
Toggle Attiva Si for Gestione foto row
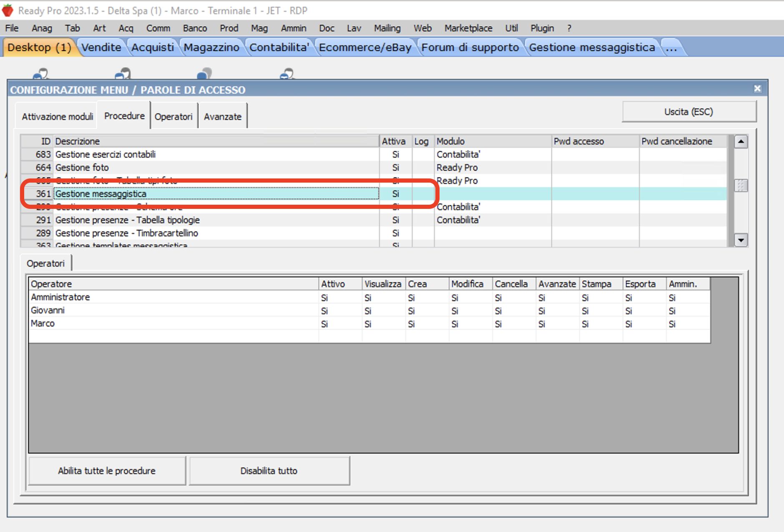click(x=395, y=168)
